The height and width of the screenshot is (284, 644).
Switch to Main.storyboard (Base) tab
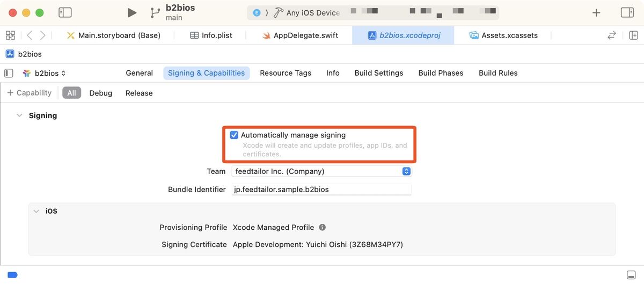[113, 35]
